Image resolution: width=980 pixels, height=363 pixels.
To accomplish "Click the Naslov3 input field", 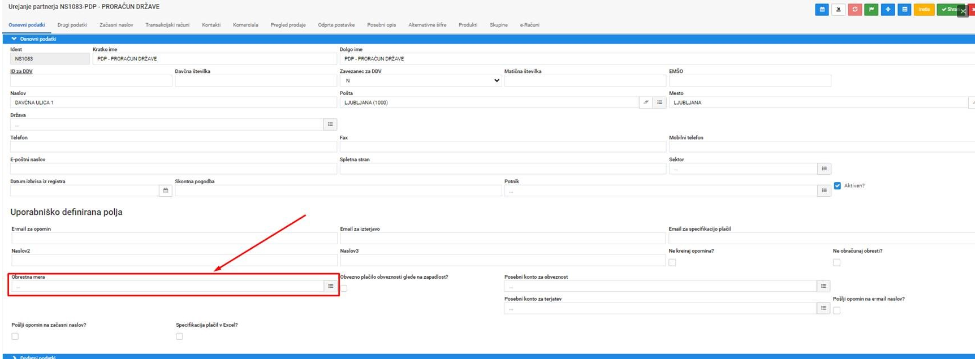I will pyautogui.click(x=503, y=260).
